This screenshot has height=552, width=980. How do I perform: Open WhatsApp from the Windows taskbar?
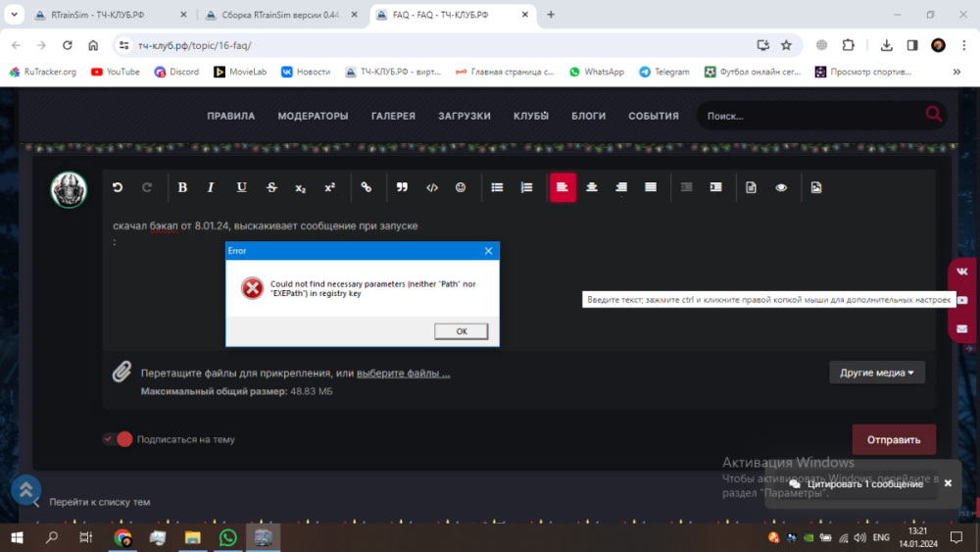coord(228,537)
